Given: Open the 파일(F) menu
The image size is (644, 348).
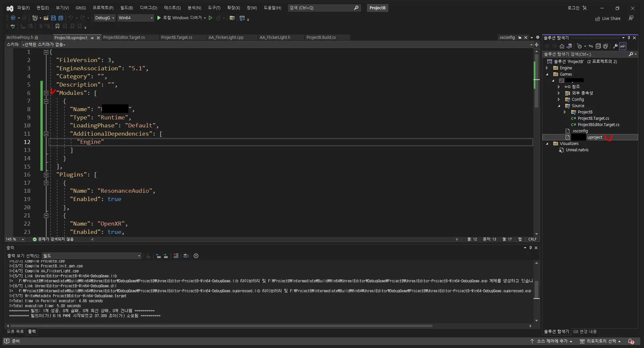Looking at the screenshot, I should [23, 8].
